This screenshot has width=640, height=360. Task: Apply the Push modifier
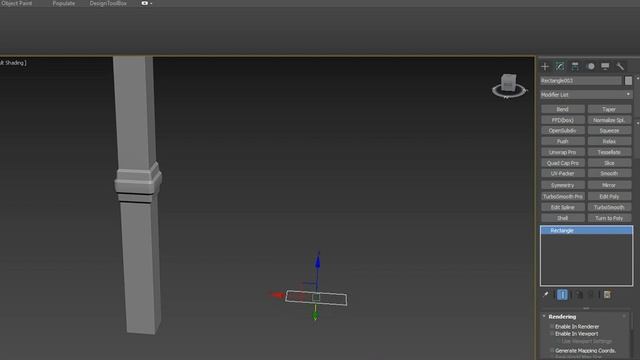pyautogui.click(x=562, y=141)
